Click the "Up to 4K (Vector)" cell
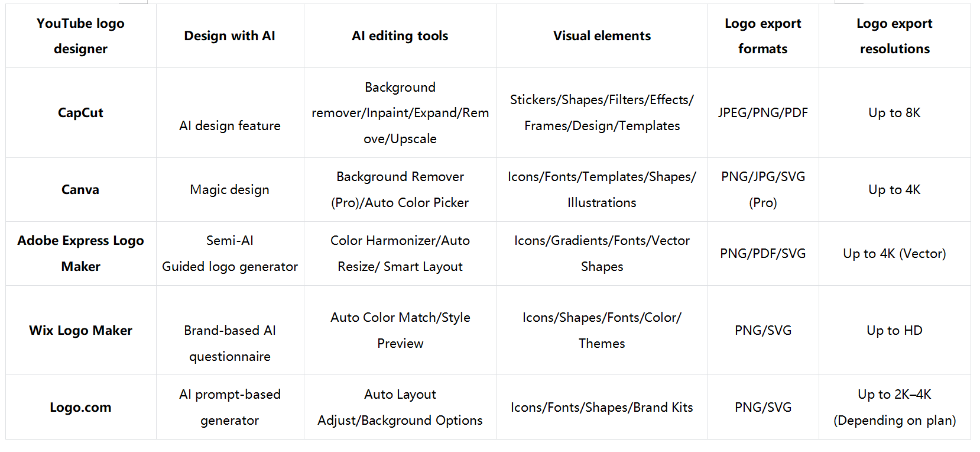The image size is (980, 452). (x=894, y=254)
